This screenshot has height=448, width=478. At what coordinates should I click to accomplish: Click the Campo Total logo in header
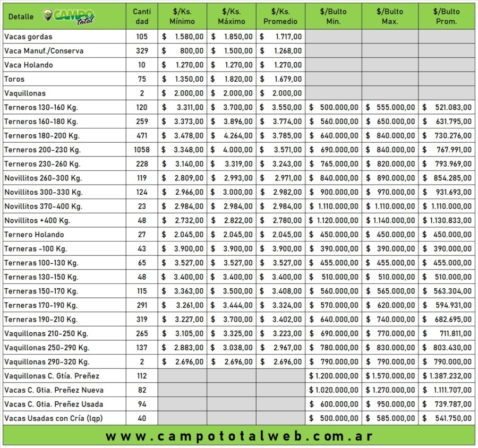tap(69, 16)
